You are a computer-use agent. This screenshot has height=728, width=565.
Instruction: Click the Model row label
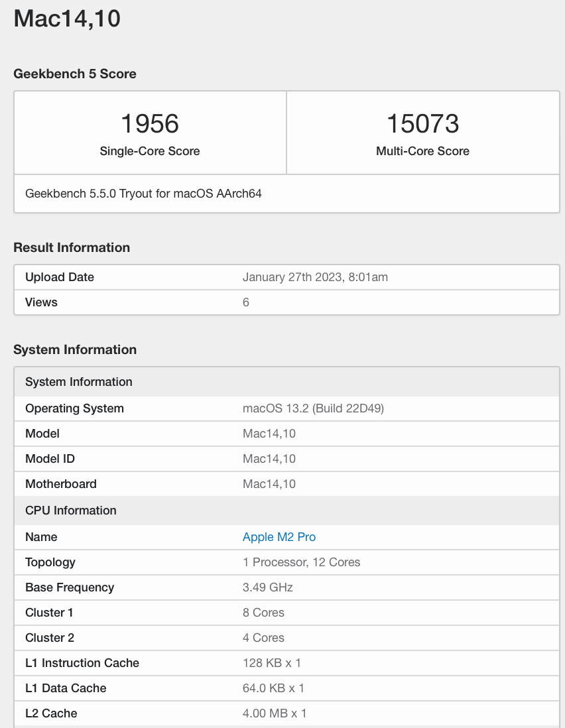point(42,434)
